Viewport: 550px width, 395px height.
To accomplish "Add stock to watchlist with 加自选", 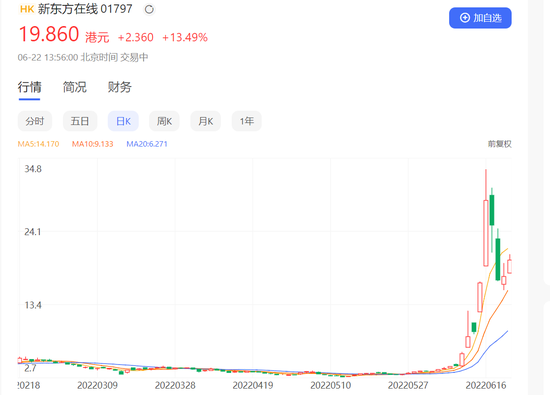I will [x=480, y=18].
